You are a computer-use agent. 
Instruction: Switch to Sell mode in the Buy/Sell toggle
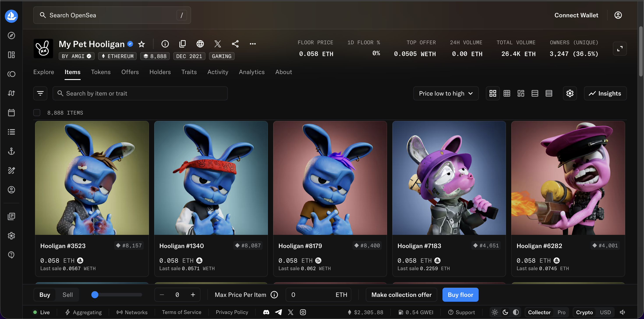tap(67, 295)
